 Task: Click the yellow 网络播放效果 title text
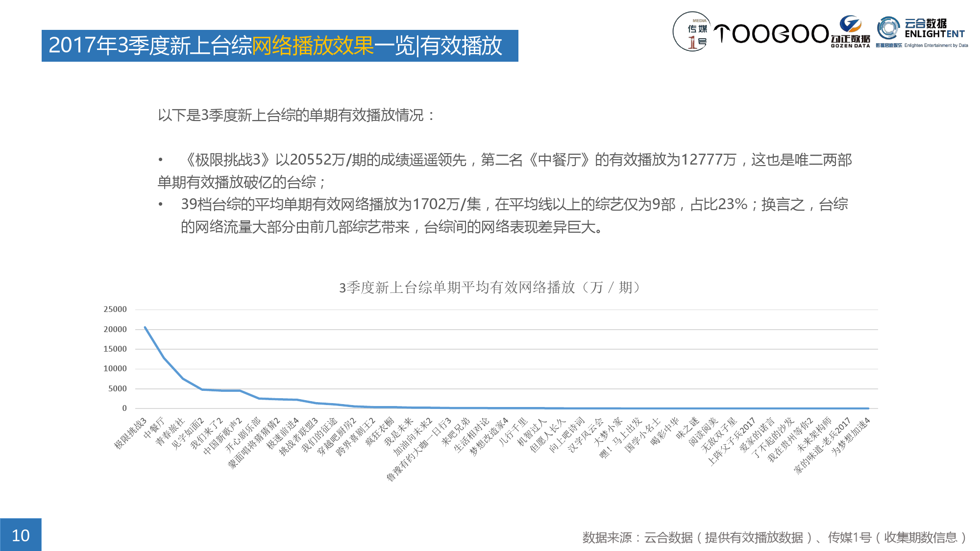(x=313, y=46)
